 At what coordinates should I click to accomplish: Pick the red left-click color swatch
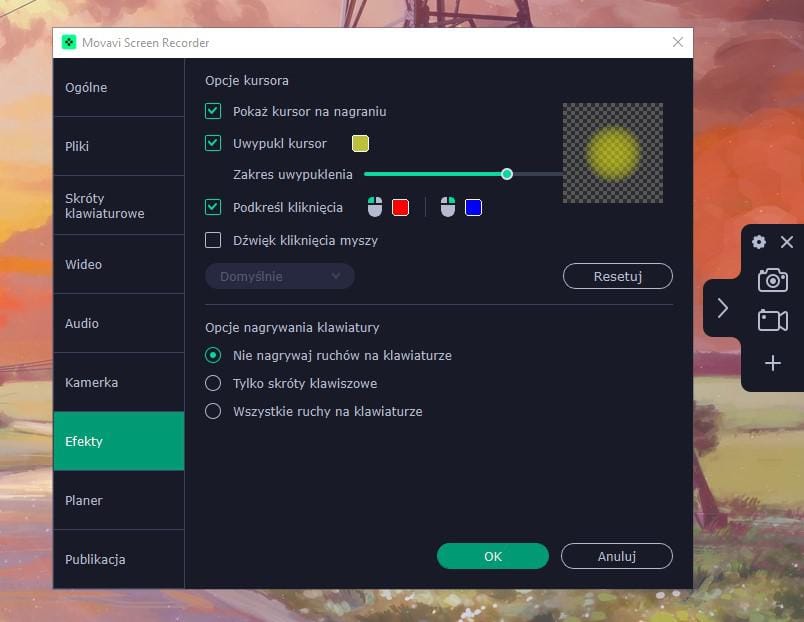point(400,207)
